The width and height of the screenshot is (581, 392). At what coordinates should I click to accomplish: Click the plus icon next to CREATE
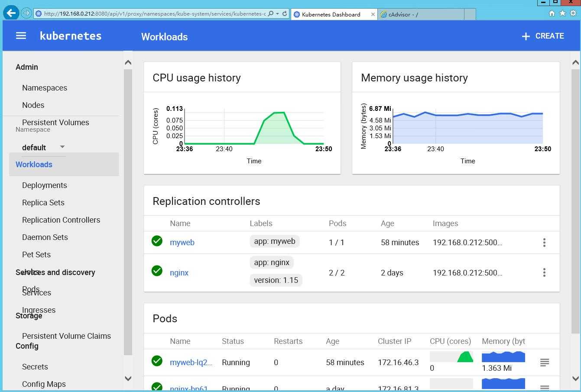[526, 36]
